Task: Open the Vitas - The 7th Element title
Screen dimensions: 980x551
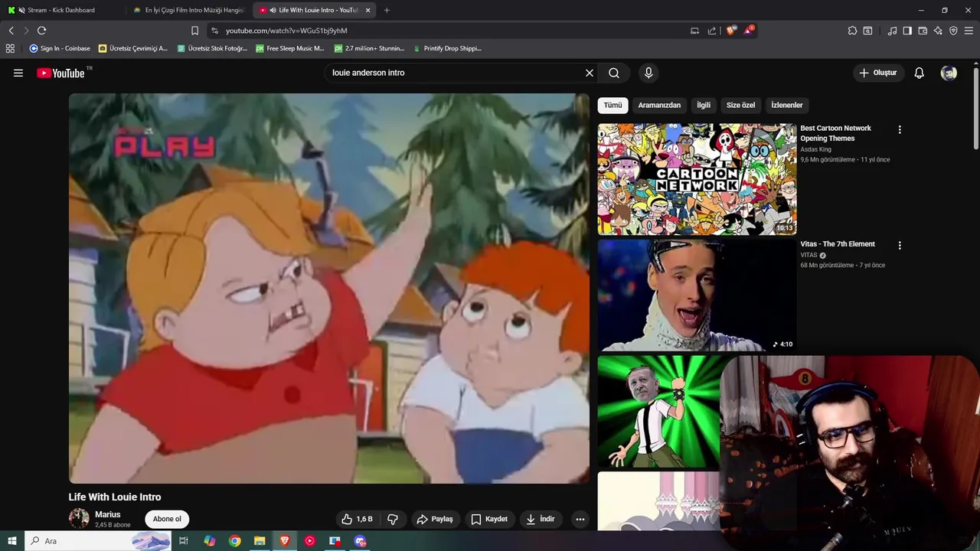Action: pos(838,244)
